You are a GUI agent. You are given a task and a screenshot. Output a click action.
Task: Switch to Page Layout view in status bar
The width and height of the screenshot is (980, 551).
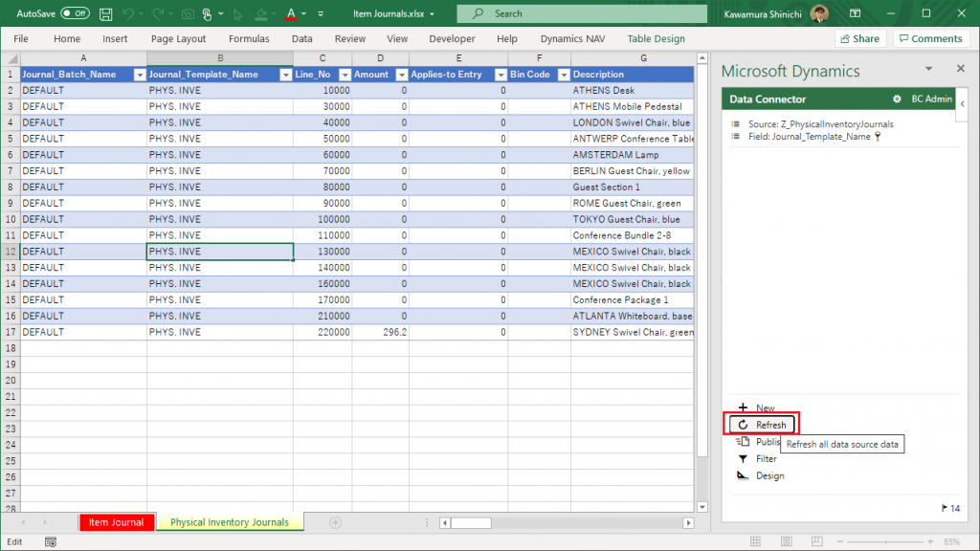coord(787,541)
